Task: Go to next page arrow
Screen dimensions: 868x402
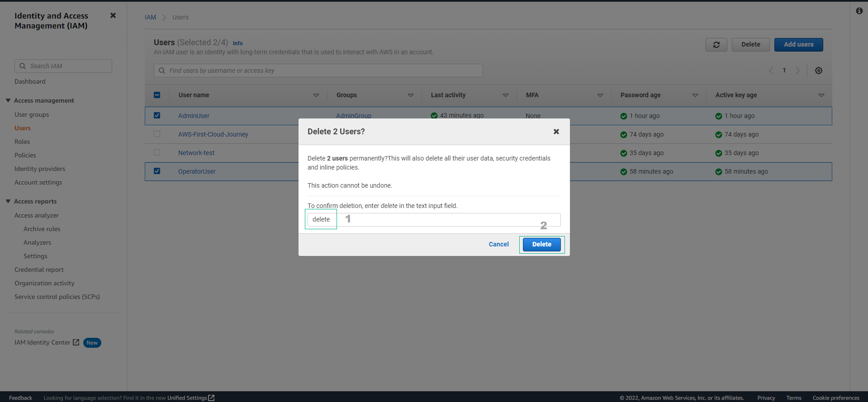Action: click(797, 71)
